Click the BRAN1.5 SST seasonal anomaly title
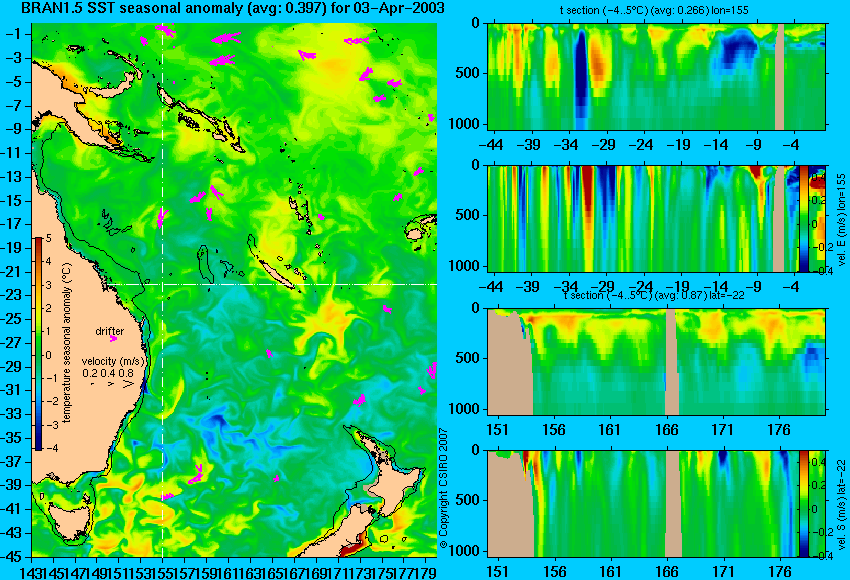Viewport: 850px width, 580px height. (x=233, y=8)
